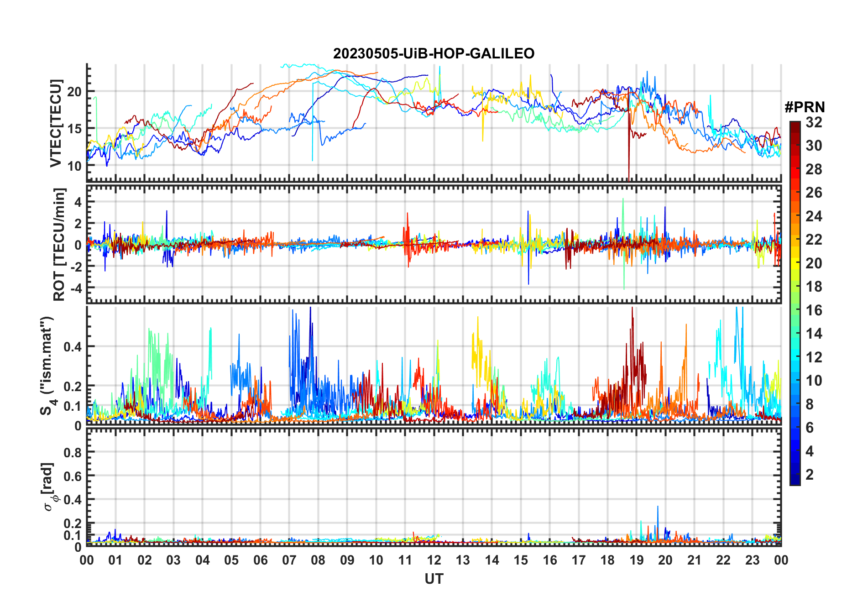
Task: Click the x-axis hour tick 03
Action: point(173,560)
